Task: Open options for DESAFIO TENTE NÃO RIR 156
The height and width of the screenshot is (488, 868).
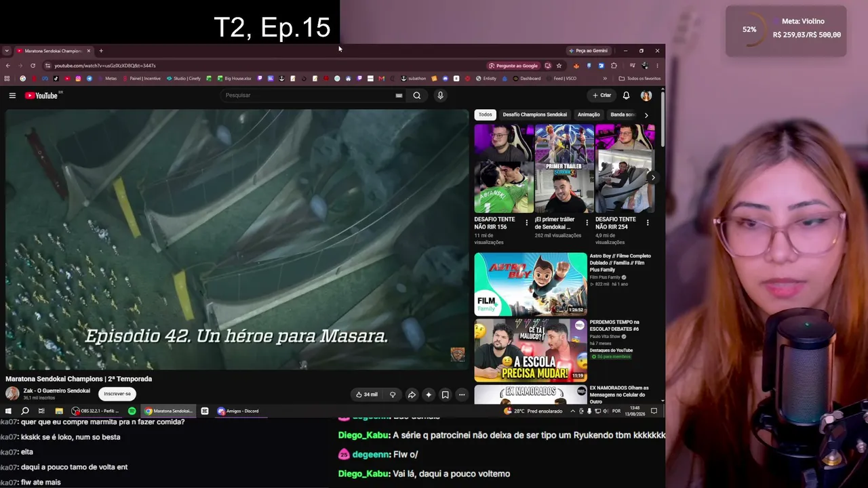Action: coord(526,223)
